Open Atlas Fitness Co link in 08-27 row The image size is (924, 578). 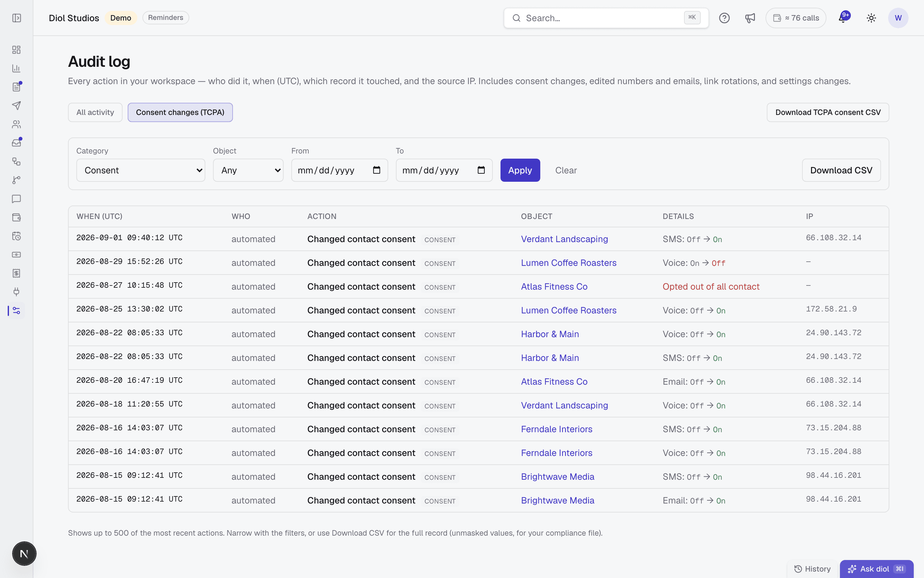[x=554, y=286]
